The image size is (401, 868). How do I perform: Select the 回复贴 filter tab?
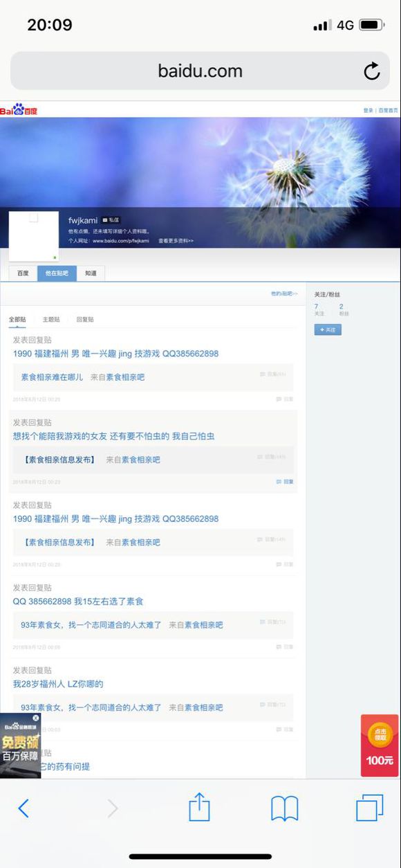[x=85, y=320]
